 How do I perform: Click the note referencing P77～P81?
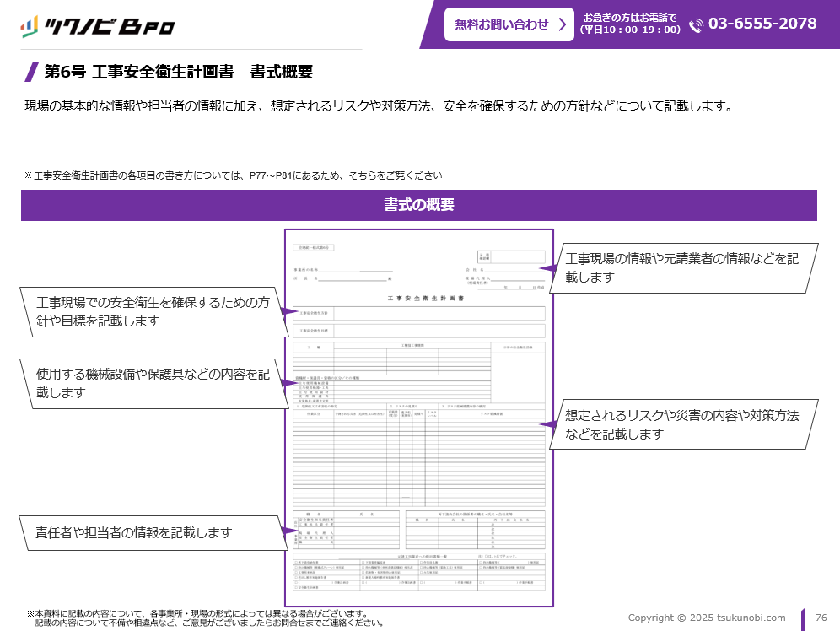pyautogui.click(x=233, y=175)
